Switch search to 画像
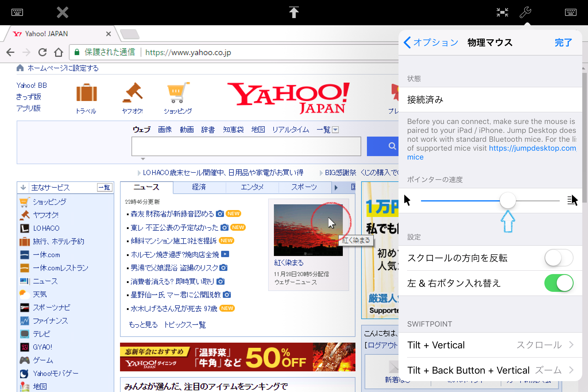588x392 pixels. (165, 130)
